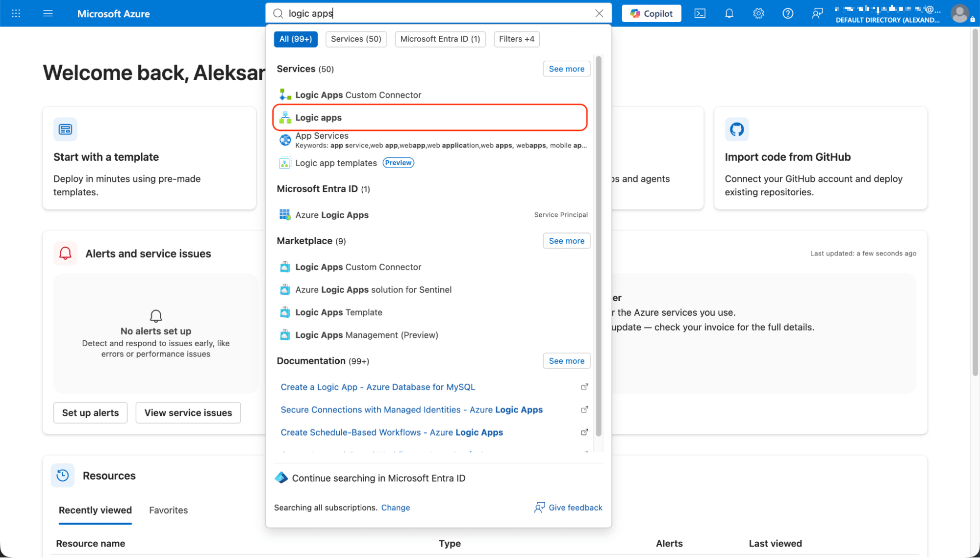Expand the Filters +4 options

click(517, 39)
